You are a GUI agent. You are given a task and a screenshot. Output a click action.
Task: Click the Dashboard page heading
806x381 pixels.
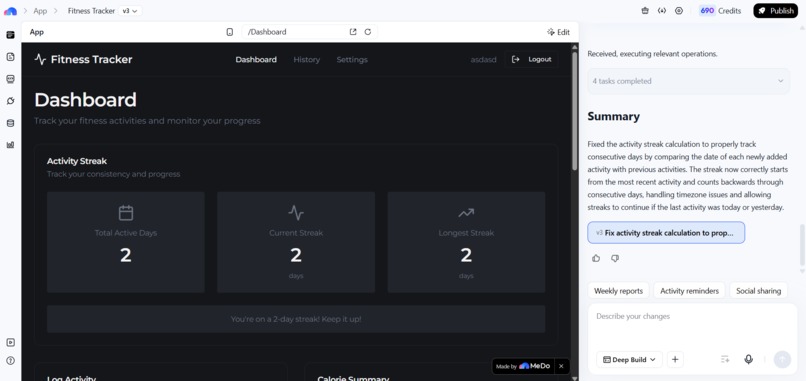click(x=85, y=100)
